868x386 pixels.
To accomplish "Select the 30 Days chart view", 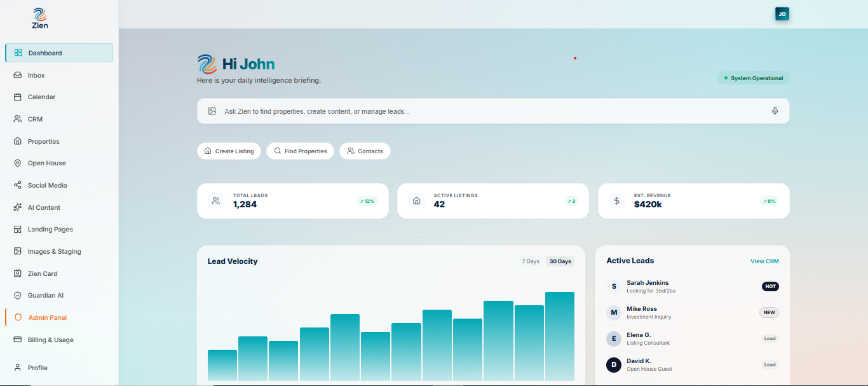I will pyautogui.click(x=560, y=261).
